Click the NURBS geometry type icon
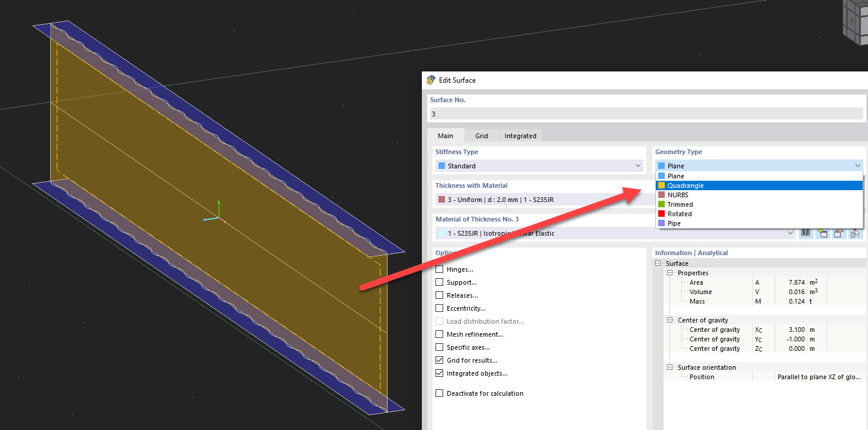 [661, 194]
